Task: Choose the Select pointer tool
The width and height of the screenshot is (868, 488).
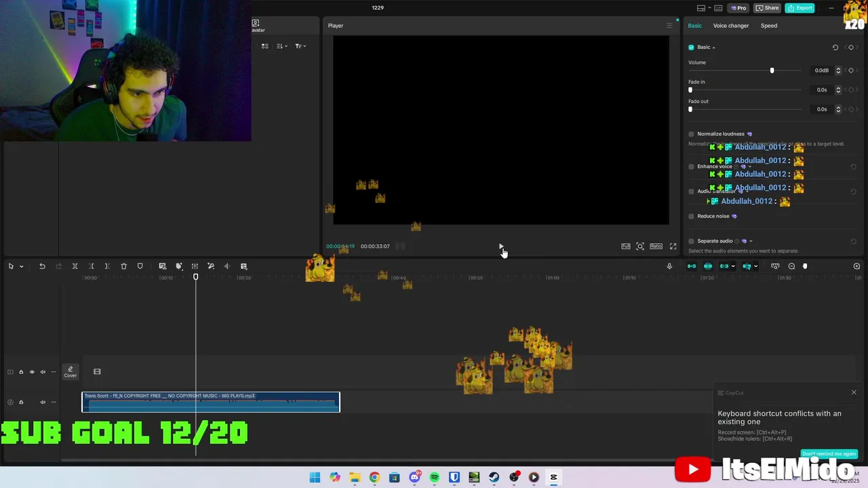Action: pos(11,266)
